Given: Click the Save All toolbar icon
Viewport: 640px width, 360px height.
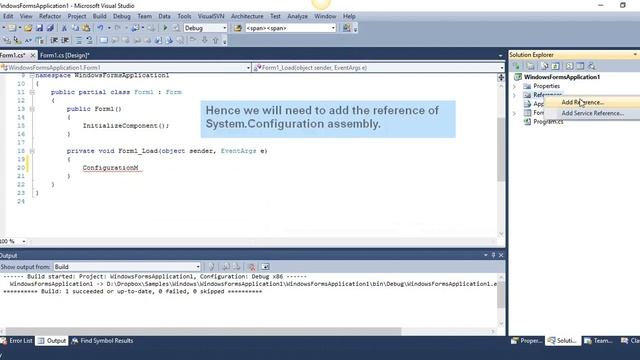Looking at the screenshot, I should pos(50,28).
